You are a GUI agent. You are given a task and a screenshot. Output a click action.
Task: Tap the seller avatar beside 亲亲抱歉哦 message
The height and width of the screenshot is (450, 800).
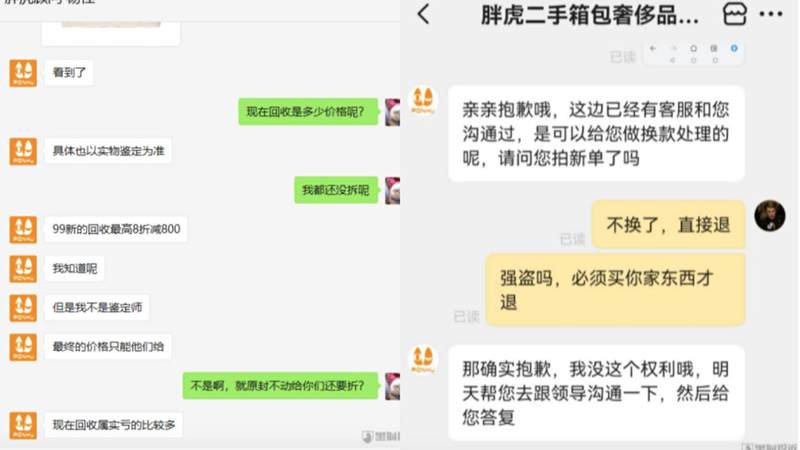coord(423,100)
